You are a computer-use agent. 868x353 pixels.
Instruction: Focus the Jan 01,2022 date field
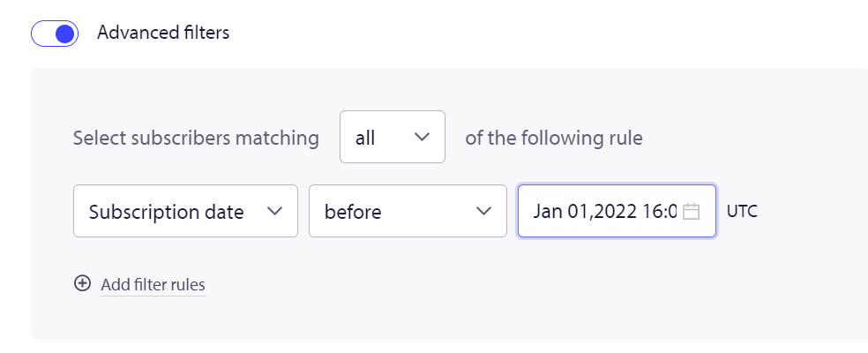point(617,211)
